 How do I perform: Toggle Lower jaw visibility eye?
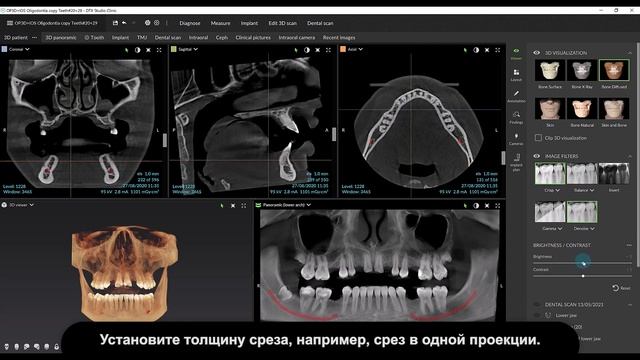[537, 315]
